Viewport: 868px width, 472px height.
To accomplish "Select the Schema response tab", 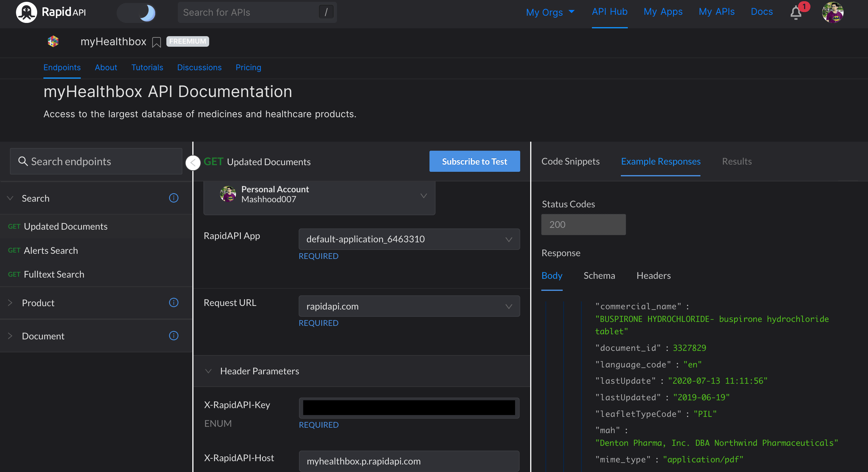I will 599,275.
